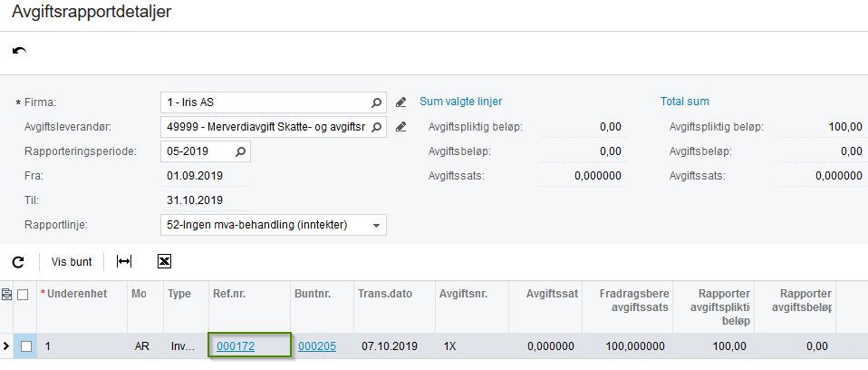Open Firma lookup magnifier icon
Screen dimensions: 868x370
pos(376,102)
